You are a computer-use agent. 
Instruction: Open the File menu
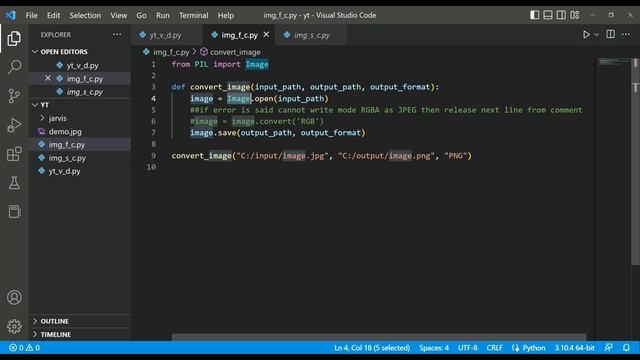[31, 16]
